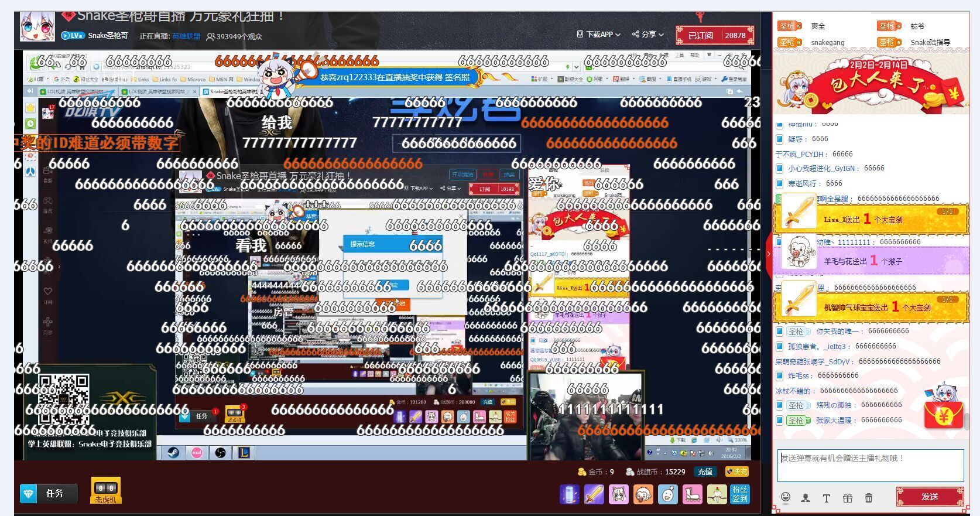The image size is (980, 516).
Task: Open the text style T icon
Action: click(x=827, y=498)
